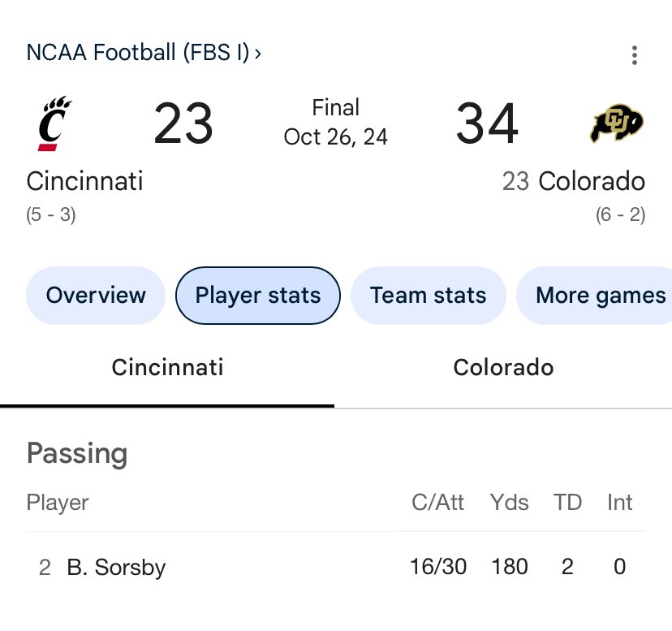Click the Final Oct 26, 24 game status
The width and height of the screenshot is (672, 631).
(x=335, y=123)
